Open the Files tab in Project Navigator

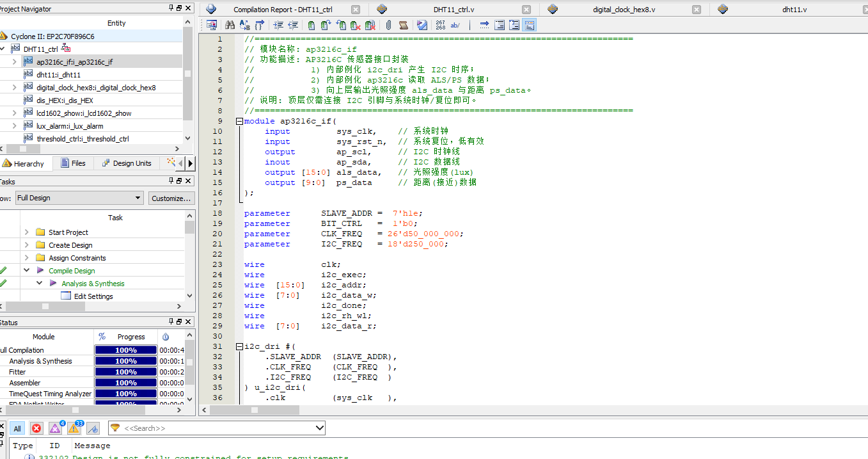(73, 163)
